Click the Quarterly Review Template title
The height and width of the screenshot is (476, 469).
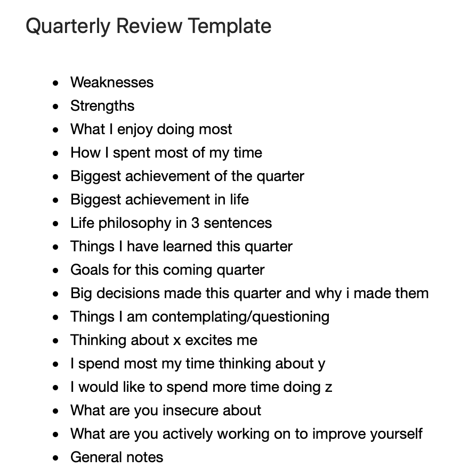pos(148,27)
